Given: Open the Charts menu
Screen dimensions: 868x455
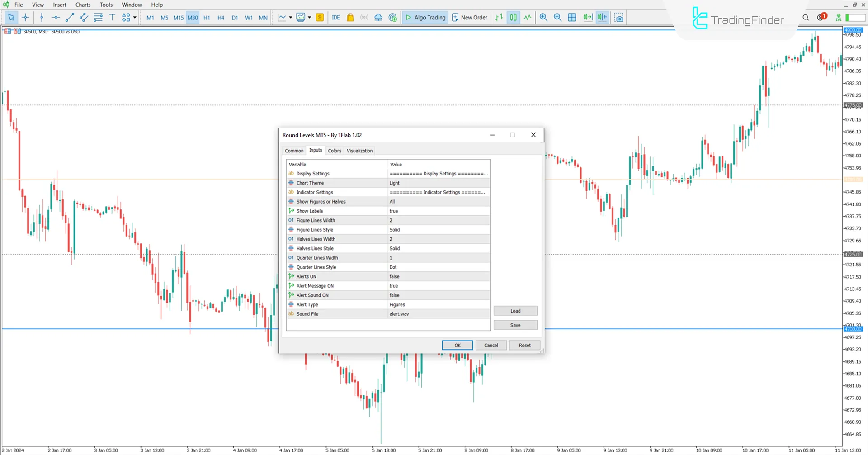Looking at the screenshot, I should [x=83, y=5].
